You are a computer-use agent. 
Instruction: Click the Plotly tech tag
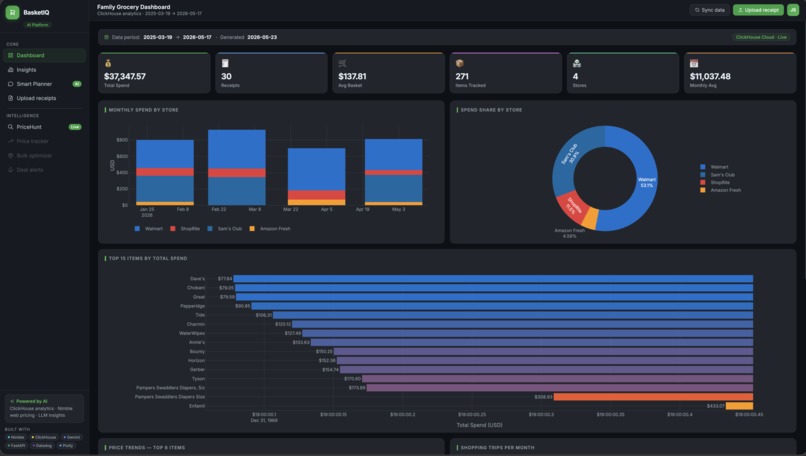66,446
